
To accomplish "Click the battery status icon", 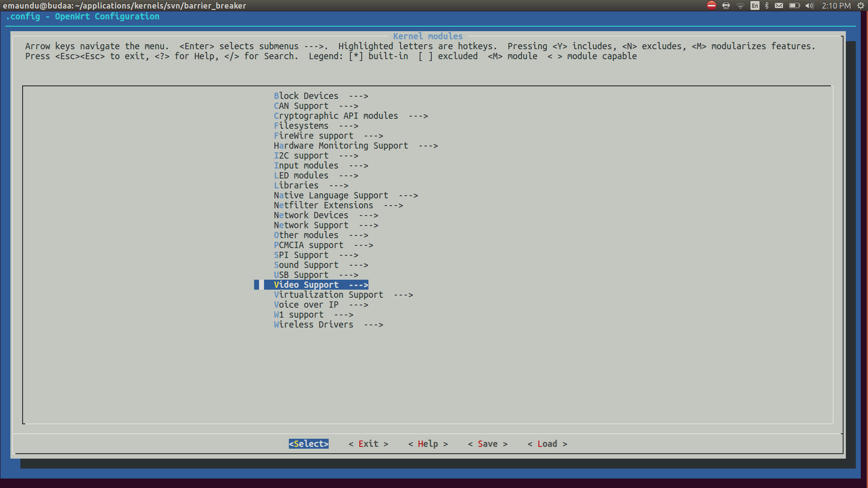I will [794, 5].
